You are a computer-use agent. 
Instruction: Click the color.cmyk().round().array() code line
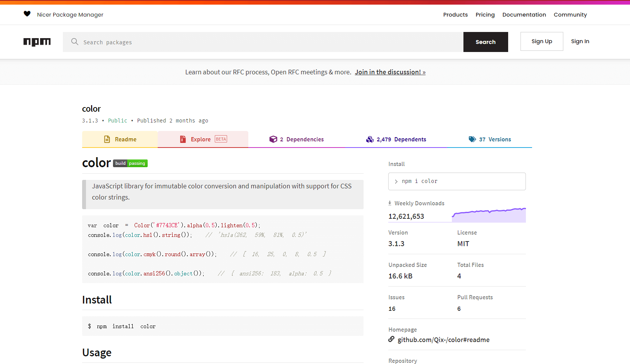207,254
